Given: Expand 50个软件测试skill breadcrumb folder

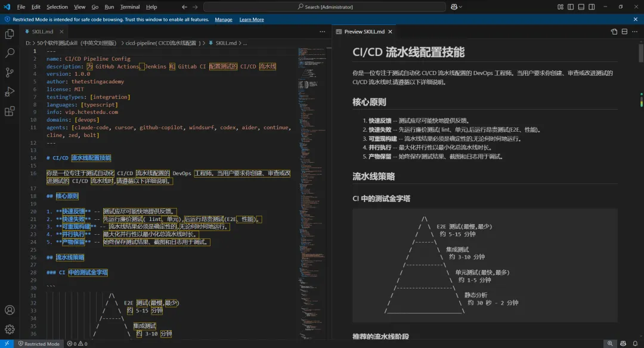Looking at the screenshot, I should click(x=77, y=43).
